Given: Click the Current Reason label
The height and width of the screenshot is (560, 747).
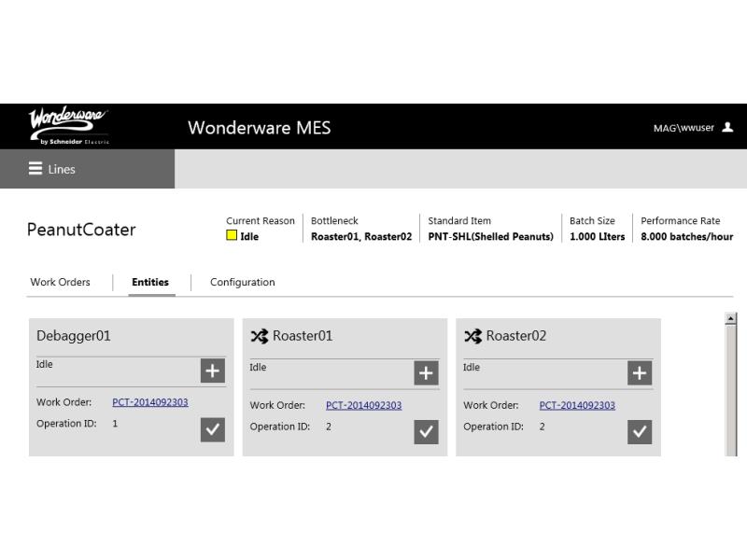Looking at the screenshot, I should coord(261,221).
